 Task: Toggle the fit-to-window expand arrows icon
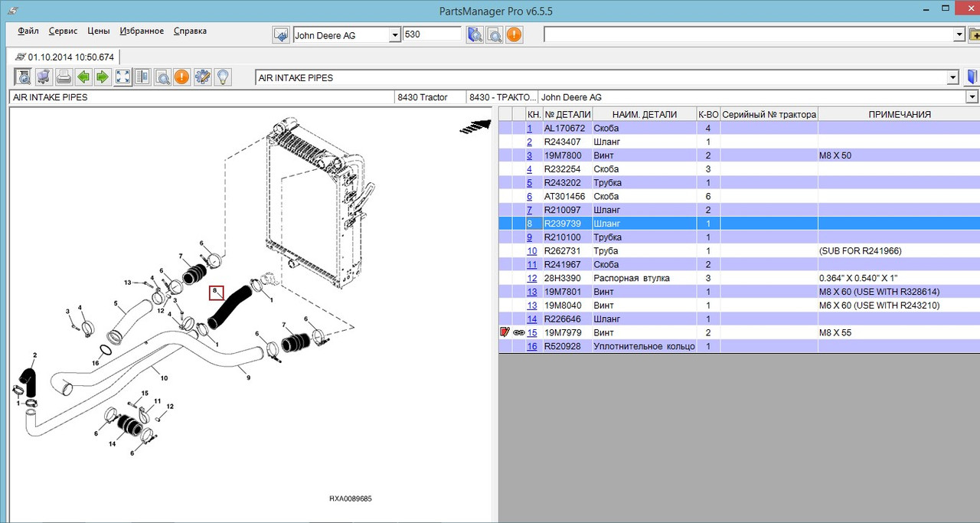pos(122,77)
